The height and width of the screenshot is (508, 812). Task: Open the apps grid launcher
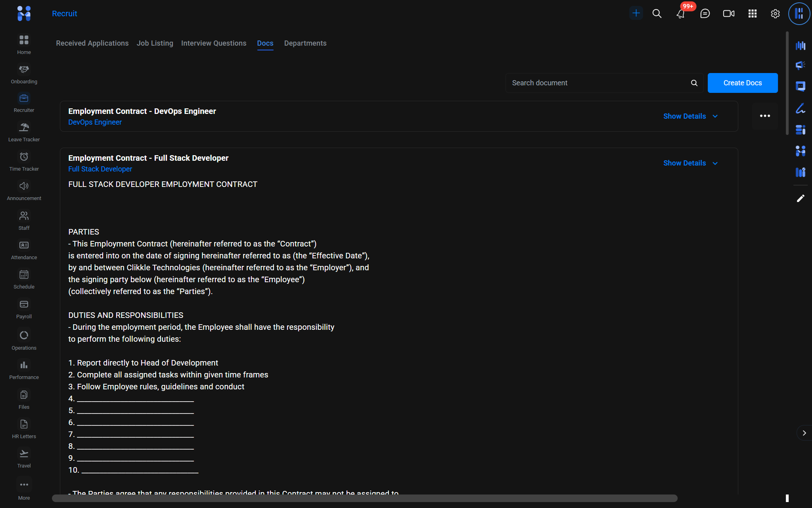[x=752, y=14]
